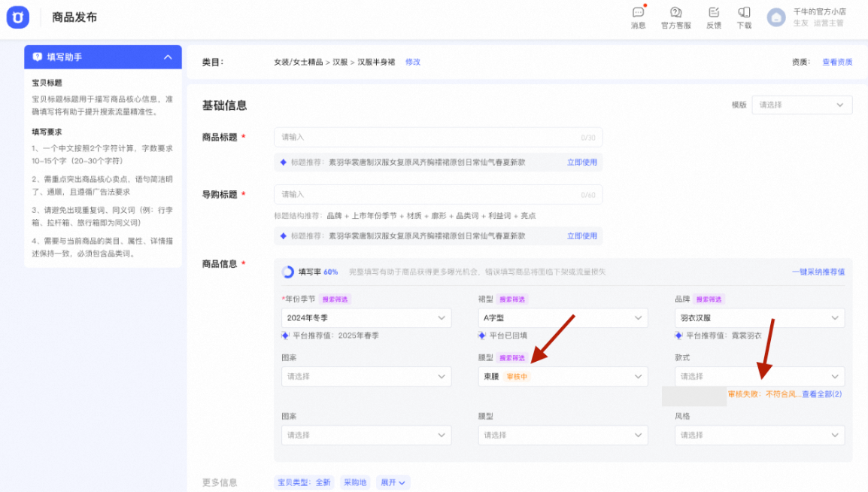Image resolution: width=868 pixels, height=492 pixels.
Task: Open 腰型 dropdown showing 束腰
Action: tap(563, 376)
